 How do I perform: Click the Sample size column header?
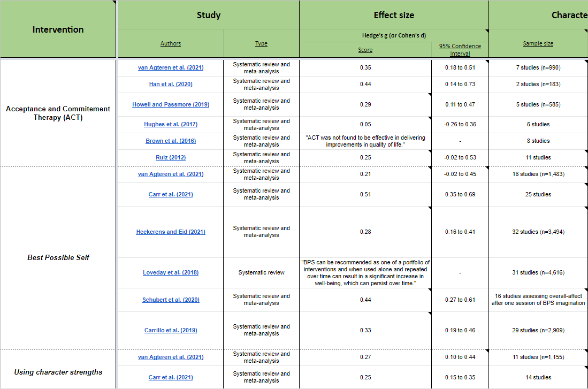coord(538,43)
